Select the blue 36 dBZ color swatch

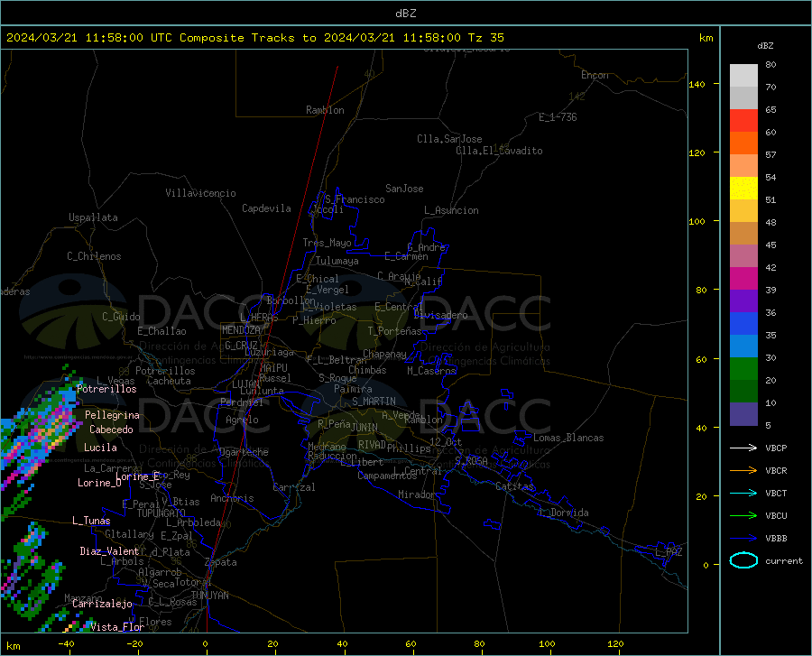tap(743, 324)
